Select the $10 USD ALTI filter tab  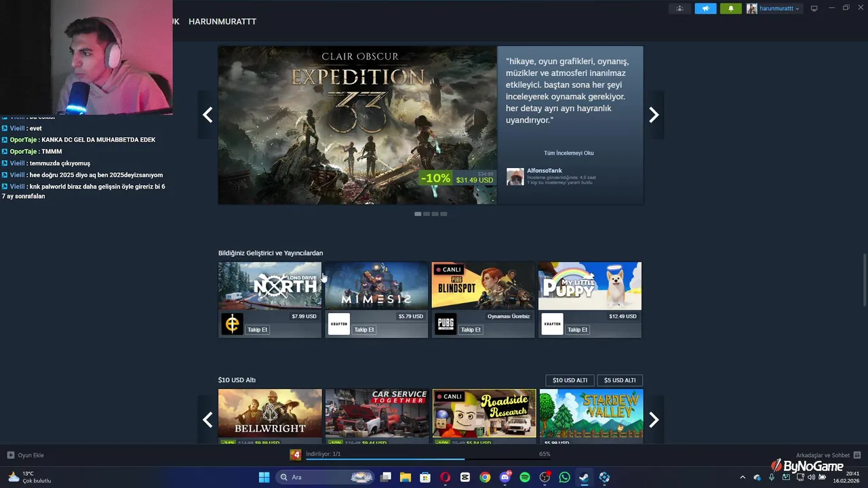pos(570,380)
